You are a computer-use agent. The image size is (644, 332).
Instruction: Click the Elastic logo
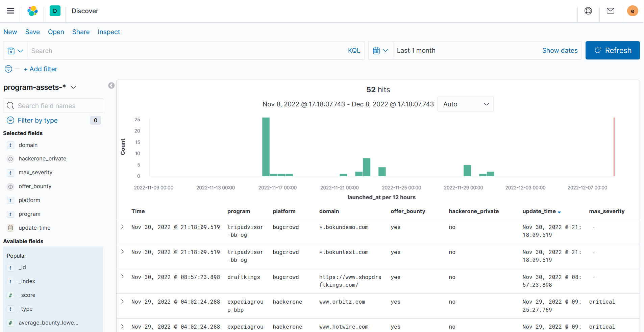pyautogui.click(x=32, y=11)
